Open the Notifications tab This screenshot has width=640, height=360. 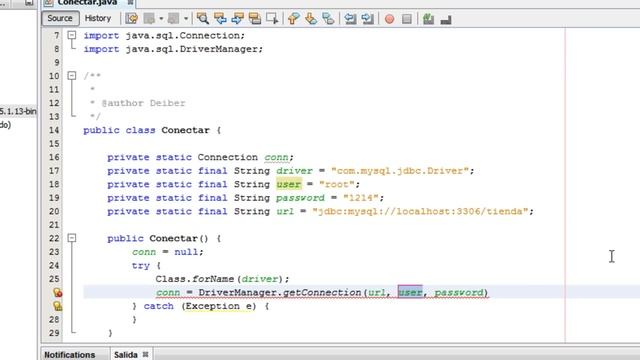click(x=69, y=355)
